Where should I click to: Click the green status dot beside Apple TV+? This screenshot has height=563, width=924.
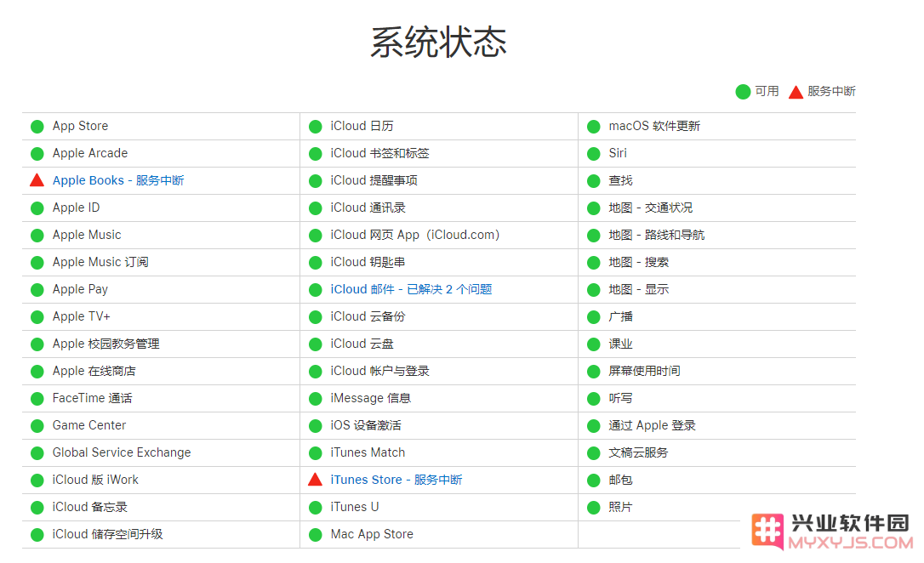[x=37, y=317]
